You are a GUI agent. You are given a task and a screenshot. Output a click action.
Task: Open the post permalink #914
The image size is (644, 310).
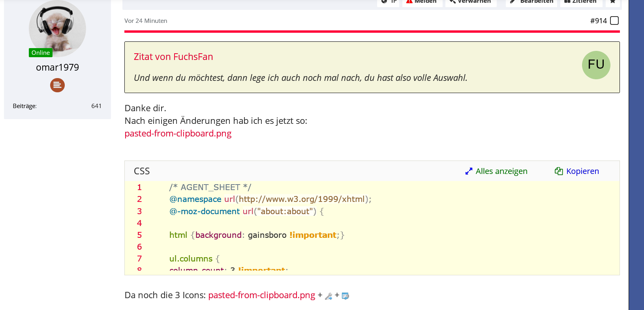click(598, 21)
